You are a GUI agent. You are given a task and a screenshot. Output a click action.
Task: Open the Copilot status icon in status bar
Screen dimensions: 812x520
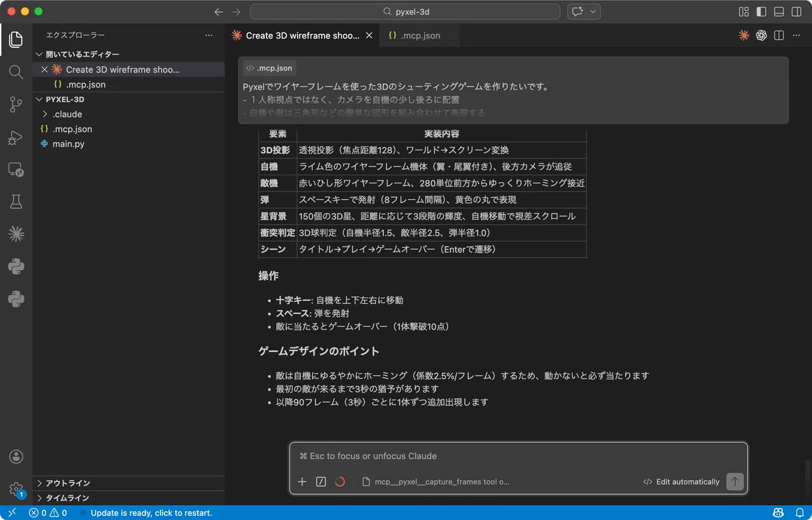click(x=779, y=513)
